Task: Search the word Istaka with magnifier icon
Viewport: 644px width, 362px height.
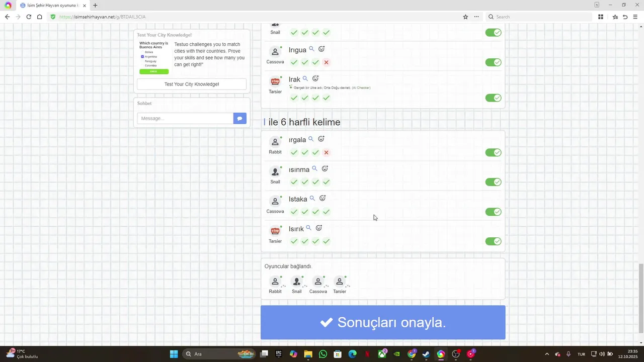Action: pyautogui.click(x=312, y=198)
